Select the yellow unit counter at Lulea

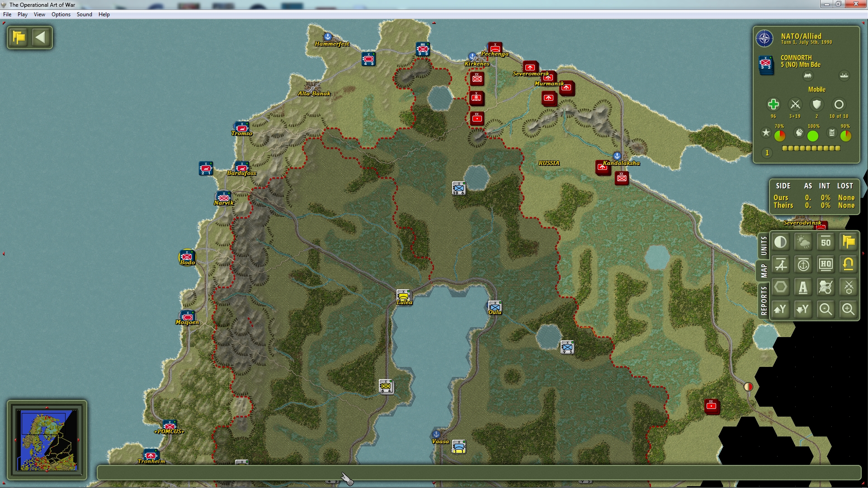tap(403, 296)
